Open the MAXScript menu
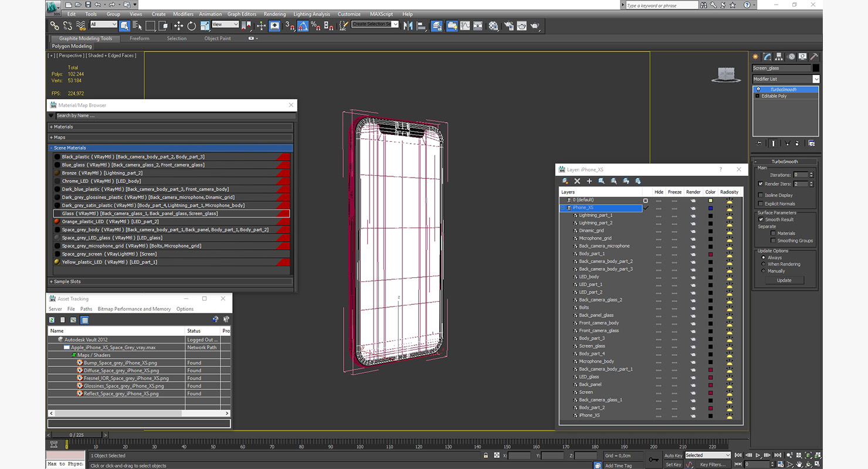Viewport: 868px width, 469px height. coord(381,14)
